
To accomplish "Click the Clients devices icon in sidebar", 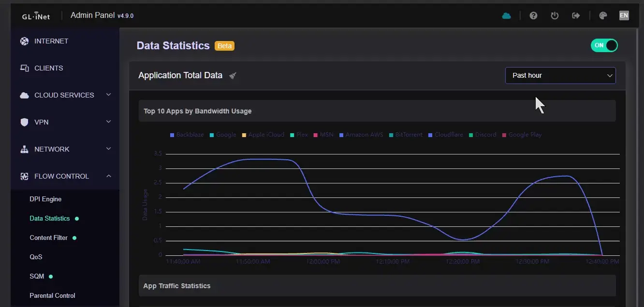I will [24, 68].
